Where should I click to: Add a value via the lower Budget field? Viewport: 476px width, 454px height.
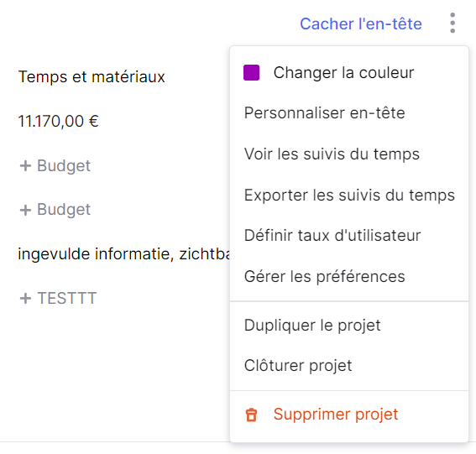tap(55, 210)
